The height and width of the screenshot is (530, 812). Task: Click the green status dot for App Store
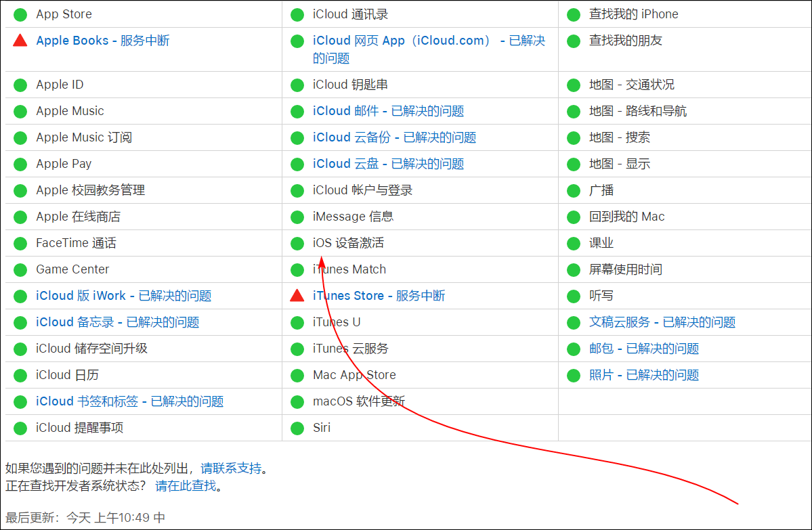tap(20, 14)
